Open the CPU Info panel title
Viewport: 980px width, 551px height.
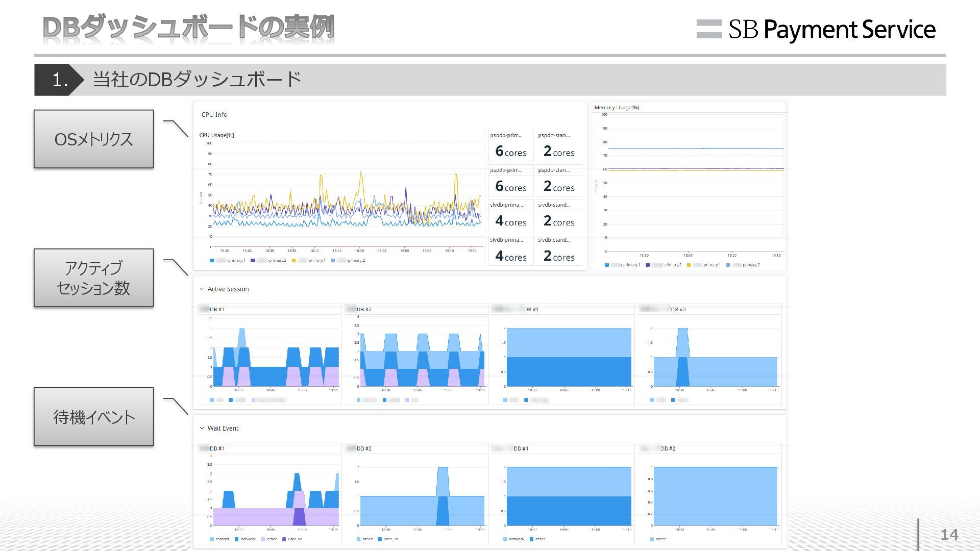(x=214, y=115)
